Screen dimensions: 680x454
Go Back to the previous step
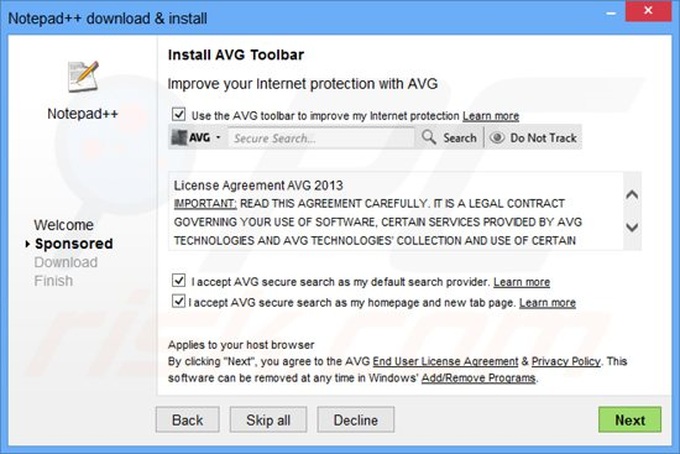tap(187, 419)
